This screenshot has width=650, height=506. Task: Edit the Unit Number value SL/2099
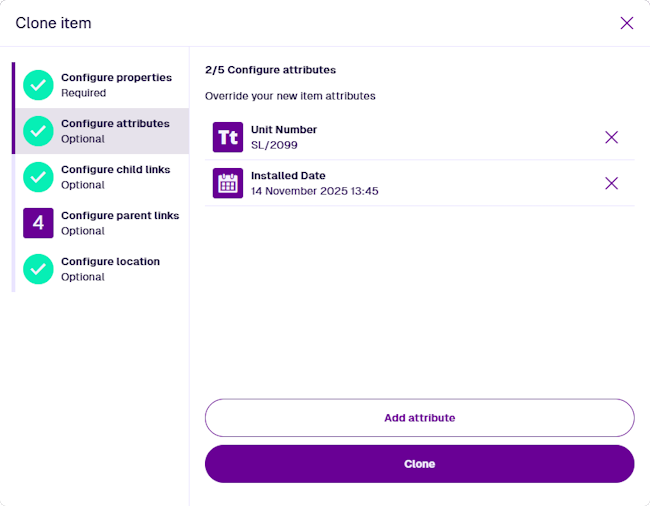click(274, 145)
